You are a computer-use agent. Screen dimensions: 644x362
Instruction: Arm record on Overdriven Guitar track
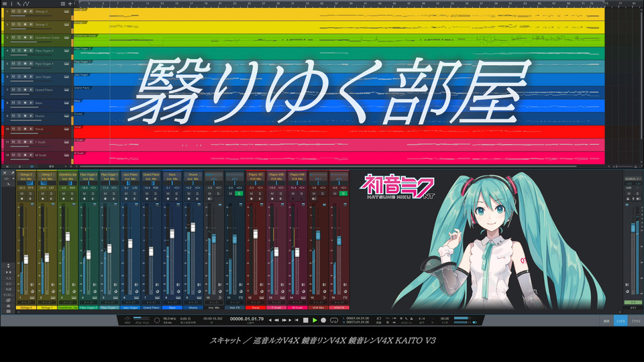pos(25,38)
